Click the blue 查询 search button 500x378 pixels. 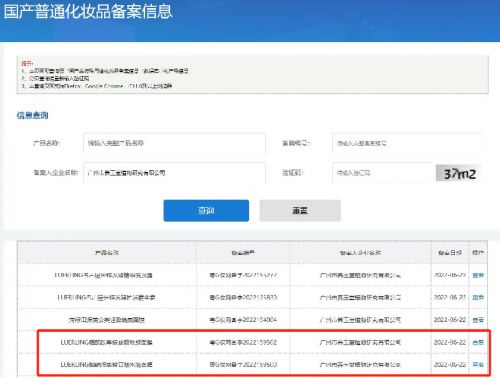(x=206, y=210)
